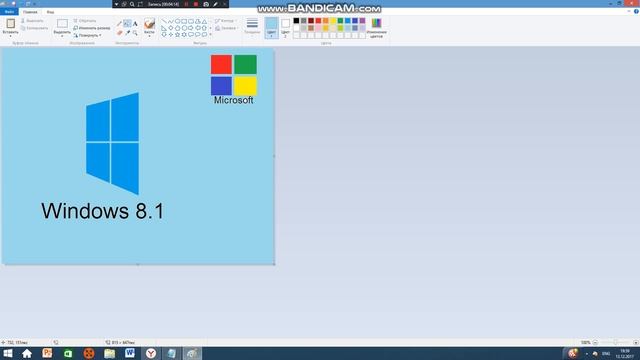Viewport: 640px width, 360px height.
Task: Open the File (Файл) tab
Action: click(x=9, y=12)
